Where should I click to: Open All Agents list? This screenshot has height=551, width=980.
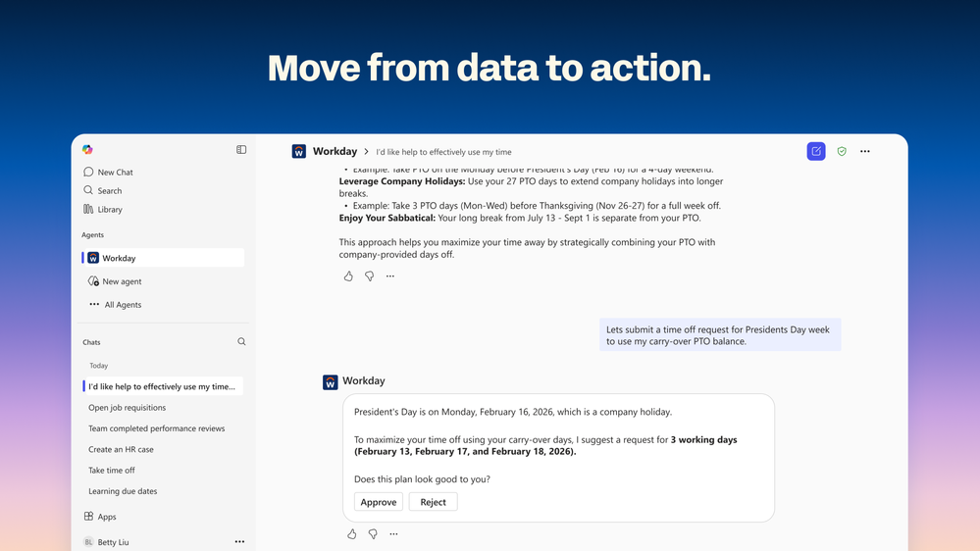click(x=115, y=304)
